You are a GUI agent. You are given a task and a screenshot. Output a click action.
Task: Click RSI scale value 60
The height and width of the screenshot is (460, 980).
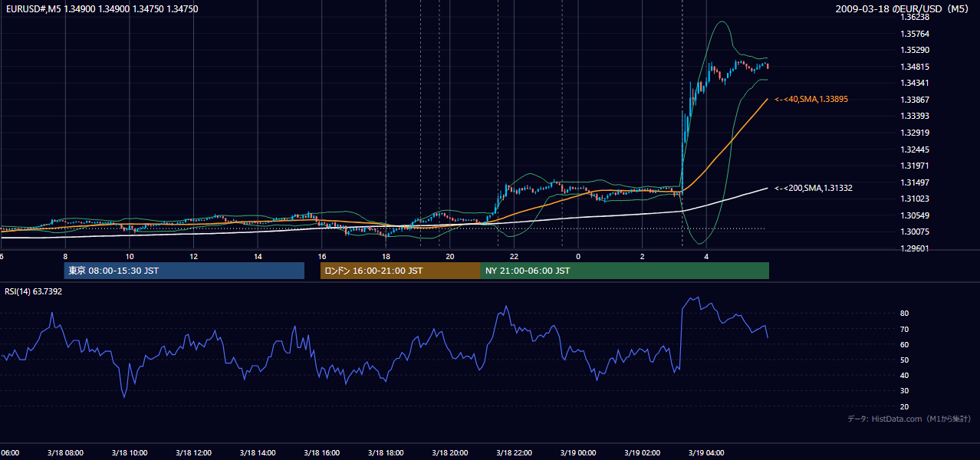(x=905, y=344)
